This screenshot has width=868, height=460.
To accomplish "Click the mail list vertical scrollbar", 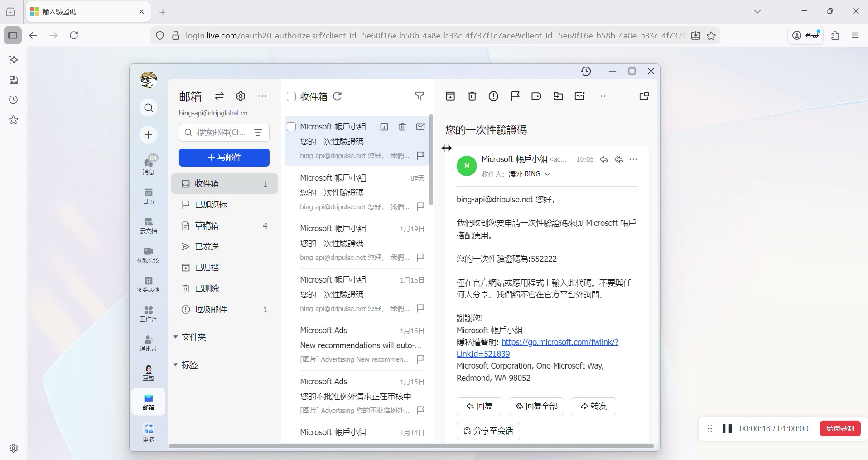I will pyautogui.click(x=431, y=159).
